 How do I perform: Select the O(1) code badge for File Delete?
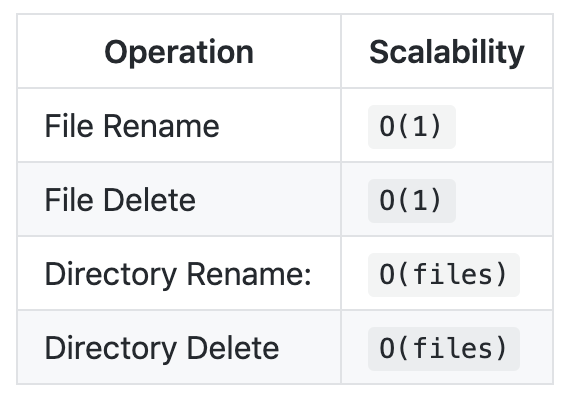tap(412, 201)
